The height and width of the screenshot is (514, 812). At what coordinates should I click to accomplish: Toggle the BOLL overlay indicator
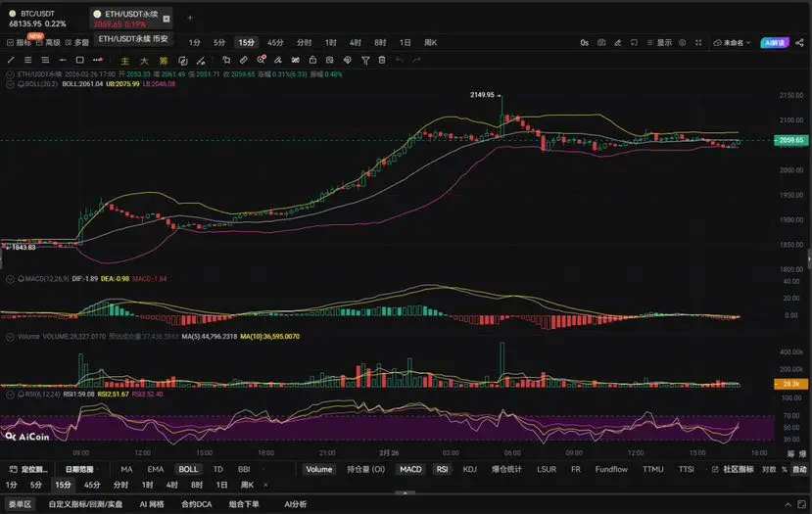pos(188,470)
